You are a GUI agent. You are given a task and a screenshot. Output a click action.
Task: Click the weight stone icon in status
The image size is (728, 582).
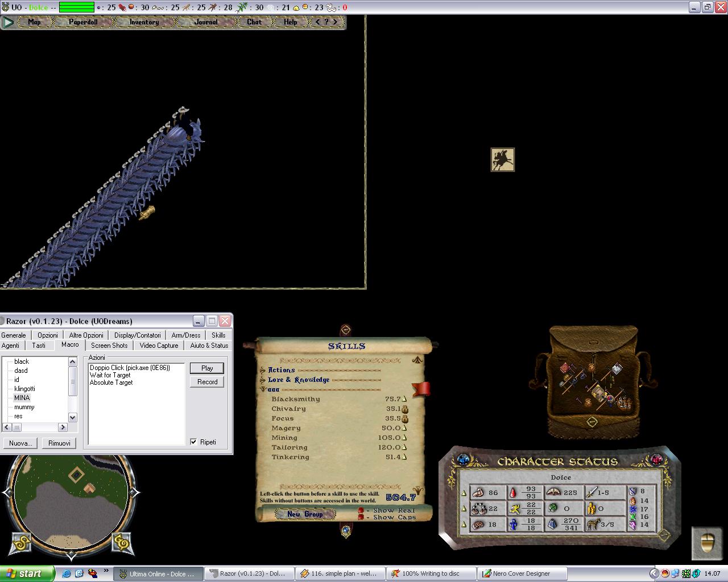click(553, 525)
